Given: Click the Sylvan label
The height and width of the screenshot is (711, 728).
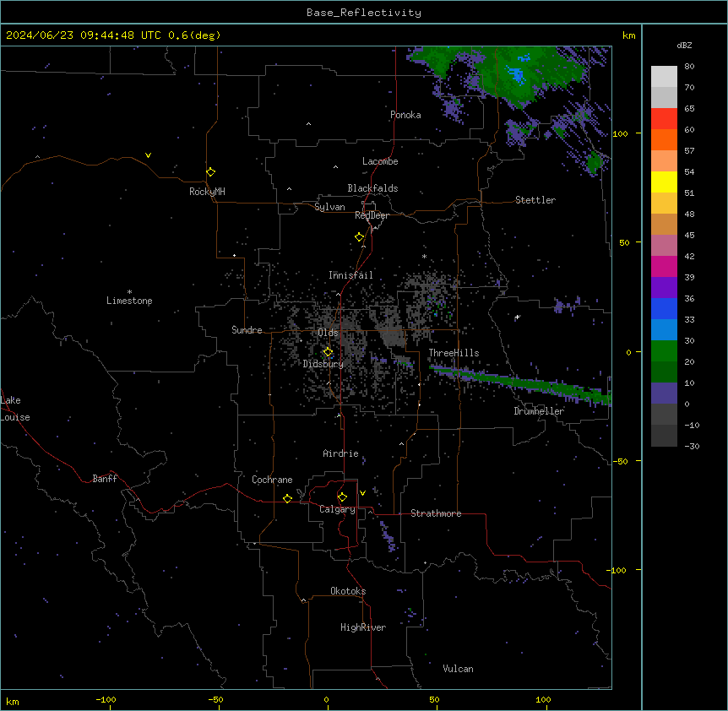Looking at the screenshot, I should pos(329,207).
